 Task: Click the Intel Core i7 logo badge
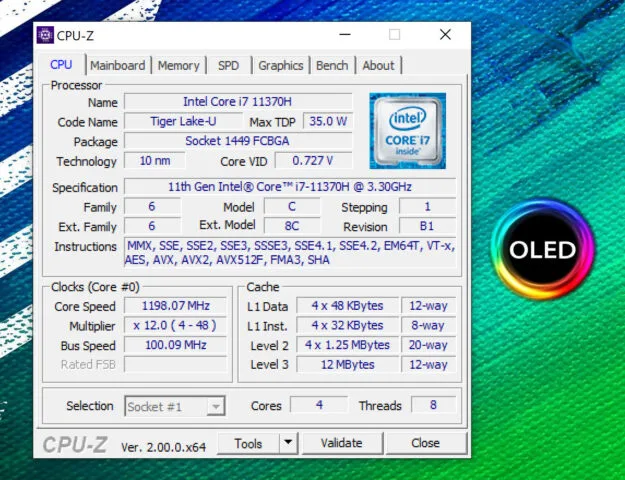pos(406,130)
